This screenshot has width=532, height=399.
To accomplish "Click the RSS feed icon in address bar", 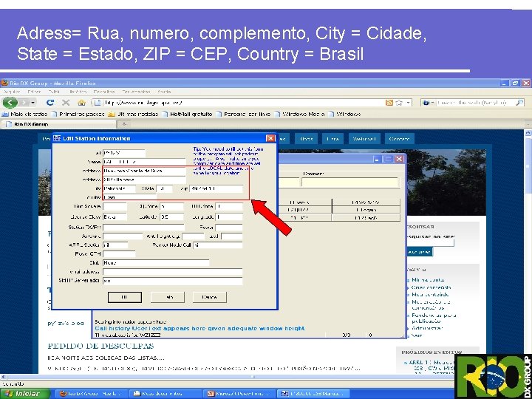I will click(x=389, y=103).
